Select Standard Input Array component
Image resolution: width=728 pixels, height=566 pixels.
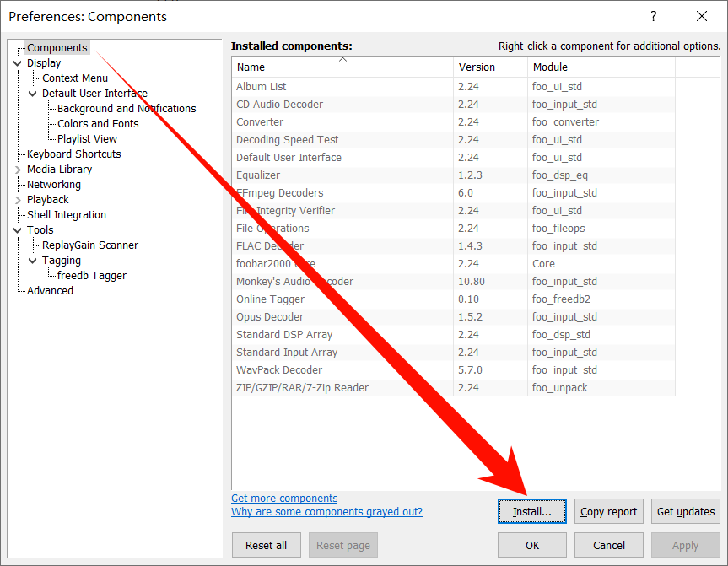(453, 352)
